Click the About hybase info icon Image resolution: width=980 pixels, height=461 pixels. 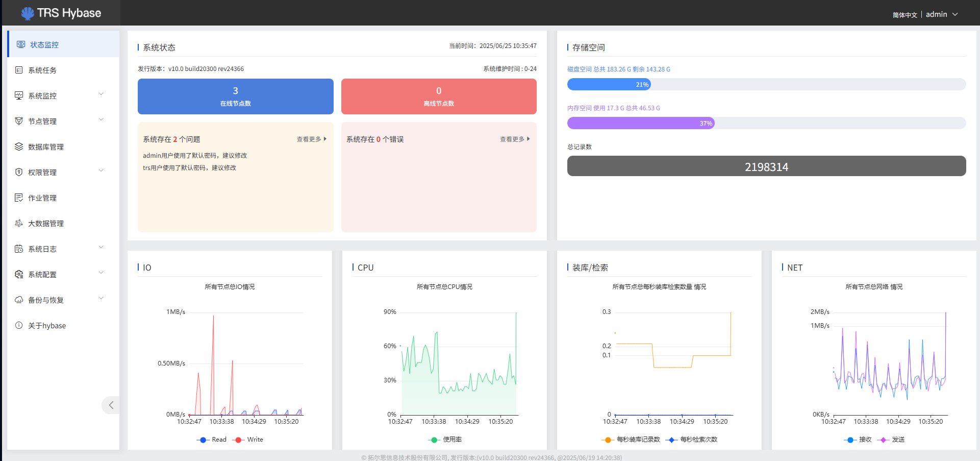coord(19,325)
